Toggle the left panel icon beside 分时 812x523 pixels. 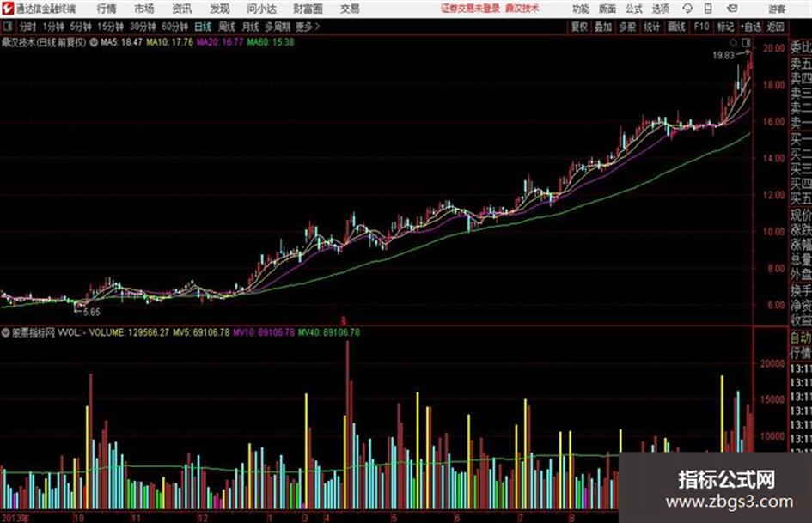pyautogui.click(x=7, y=27)
